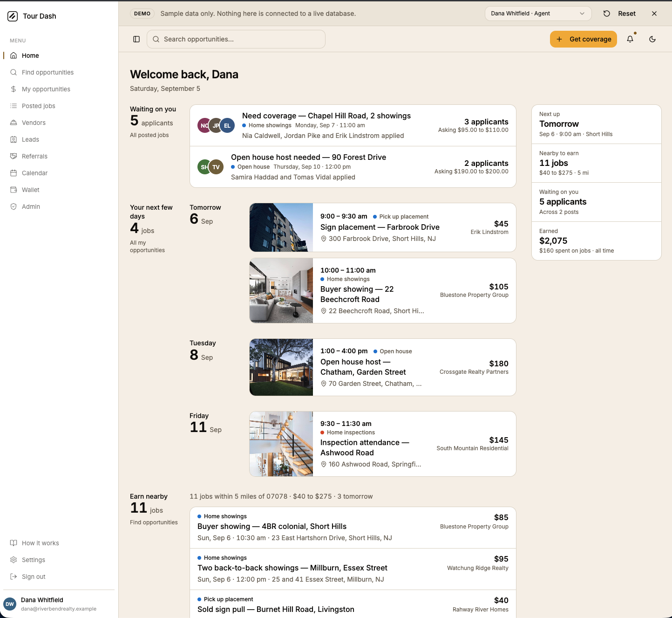The height and width of the screenshot is (618, 672).
Task: Click the TV applicant avatar
Action: [x=216, y=167]
